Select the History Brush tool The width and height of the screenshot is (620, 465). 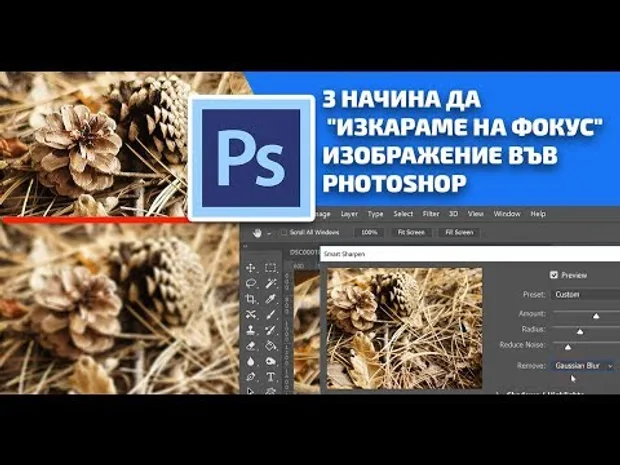coord(270,330)
